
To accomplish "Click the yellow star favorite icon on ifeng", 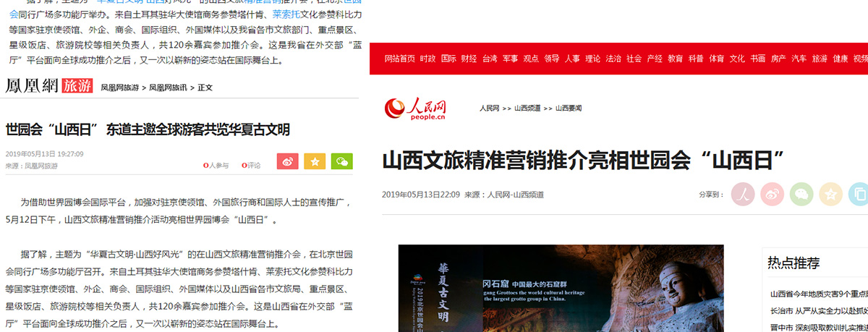I will 315,162.
